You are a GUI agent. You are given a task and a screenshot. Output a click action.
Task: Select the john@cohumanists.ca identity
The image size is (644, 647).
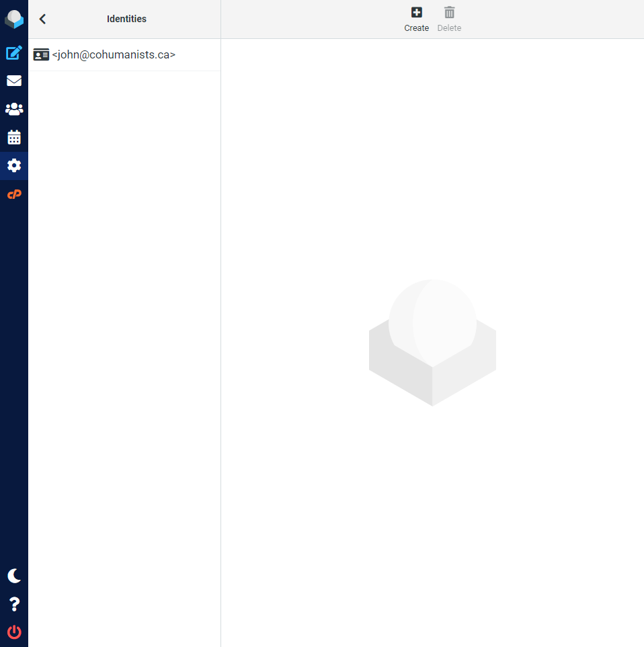pos(124,55)
